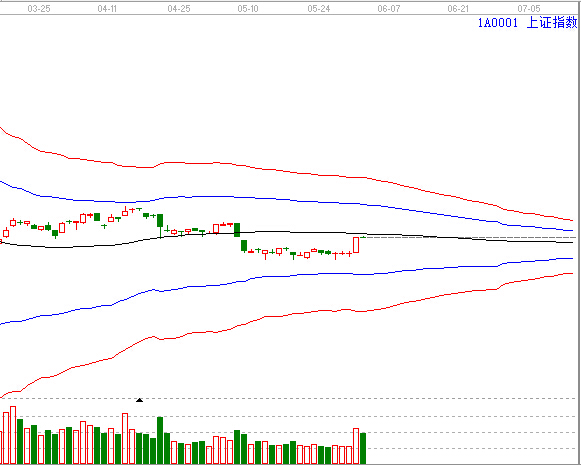Screen dimensions: 581x465
Task: Select the tallest red volume bar at left
Action: (13, 435)
